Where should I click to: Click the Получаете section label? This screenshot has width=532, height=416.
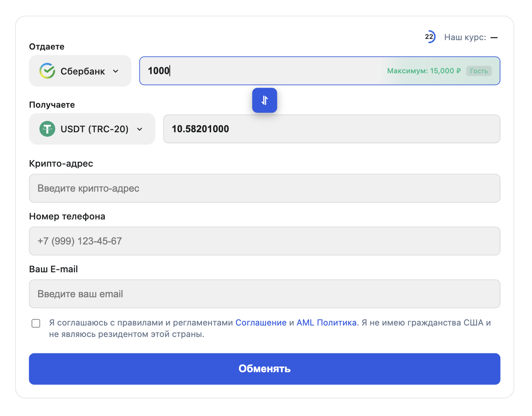52,105
